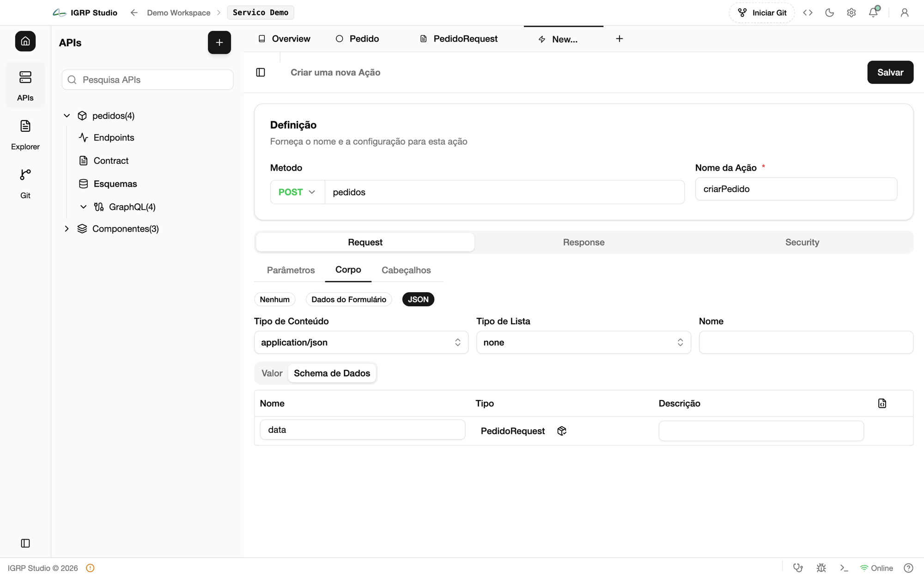Open the notifications bell
This screenshot has height=578, width=924.
click(873, 12)
